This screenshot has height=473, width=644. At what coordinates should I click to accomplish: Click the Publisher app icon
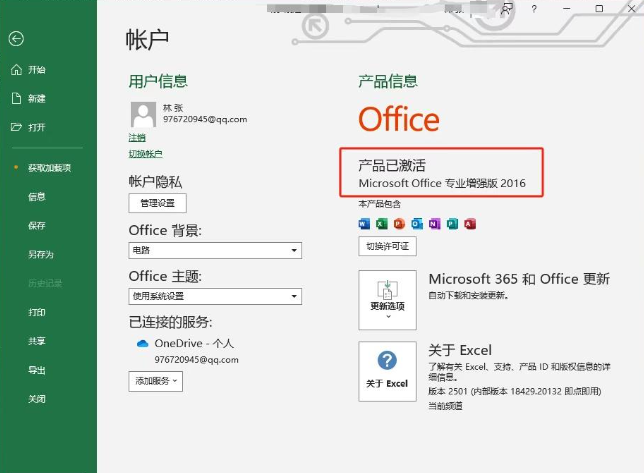coord(452,224)
